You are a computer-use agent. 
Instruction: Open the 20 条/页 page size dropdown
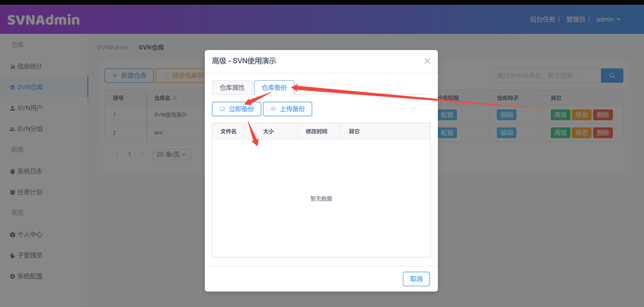(172, 154)
